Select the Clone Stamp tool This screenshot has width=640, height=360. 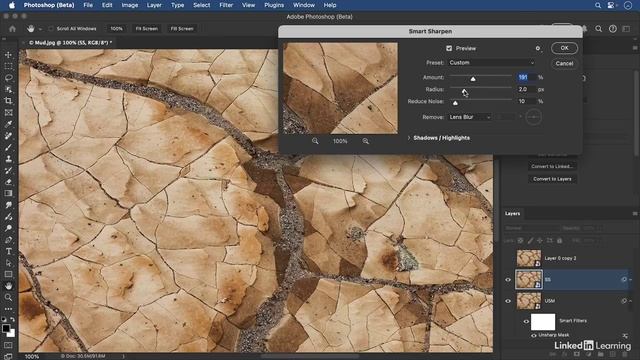tap(8, 158)
